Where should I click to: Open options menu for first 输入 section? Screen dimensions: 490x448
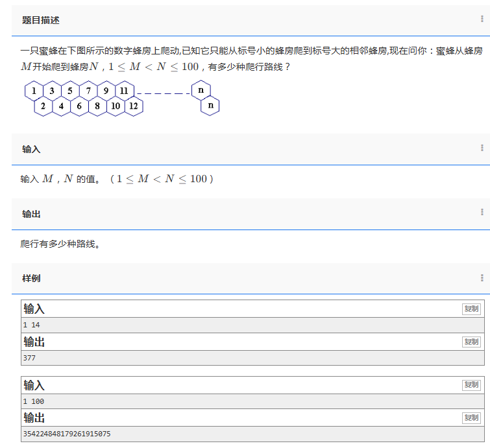pos(482,148)
